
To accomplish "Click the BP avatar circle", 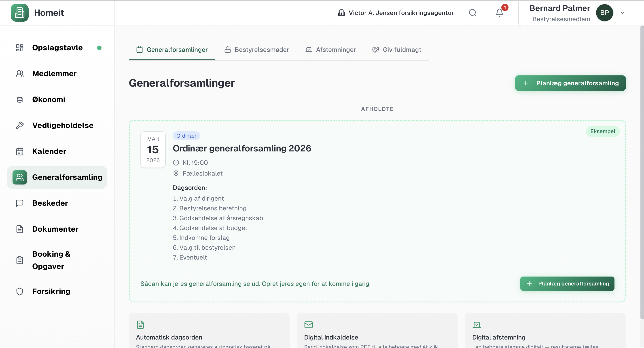I will pyautogui.click(x=605, y=13).
